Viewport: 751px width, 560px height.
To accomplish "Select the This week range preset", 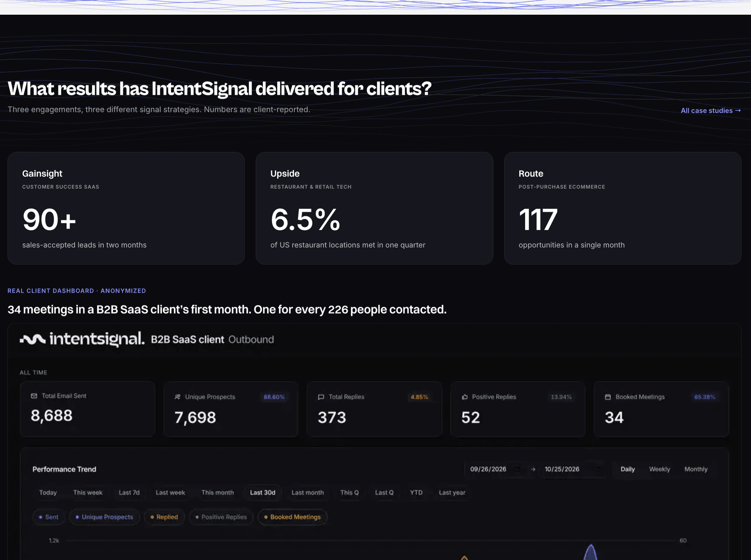I will tap(88, 493).
